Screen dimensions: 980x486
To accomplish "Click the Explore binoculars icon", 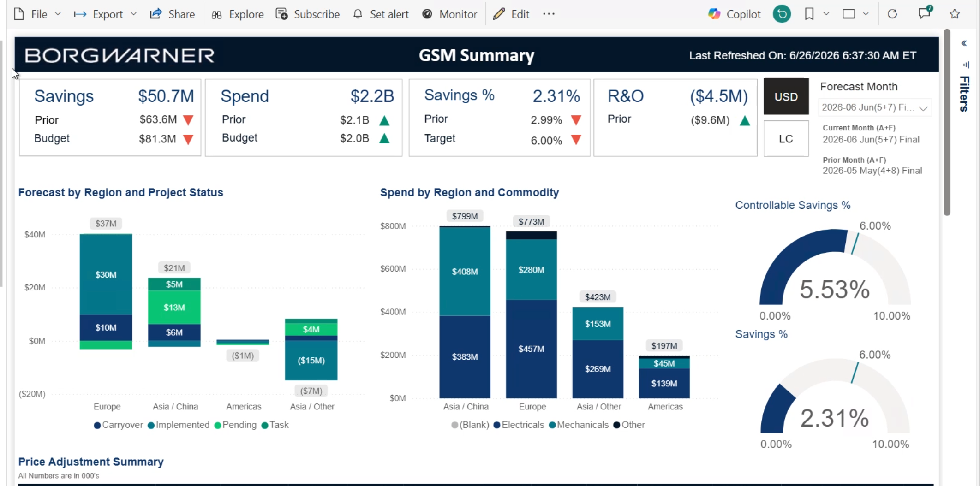I will click(x=216, y=15).
